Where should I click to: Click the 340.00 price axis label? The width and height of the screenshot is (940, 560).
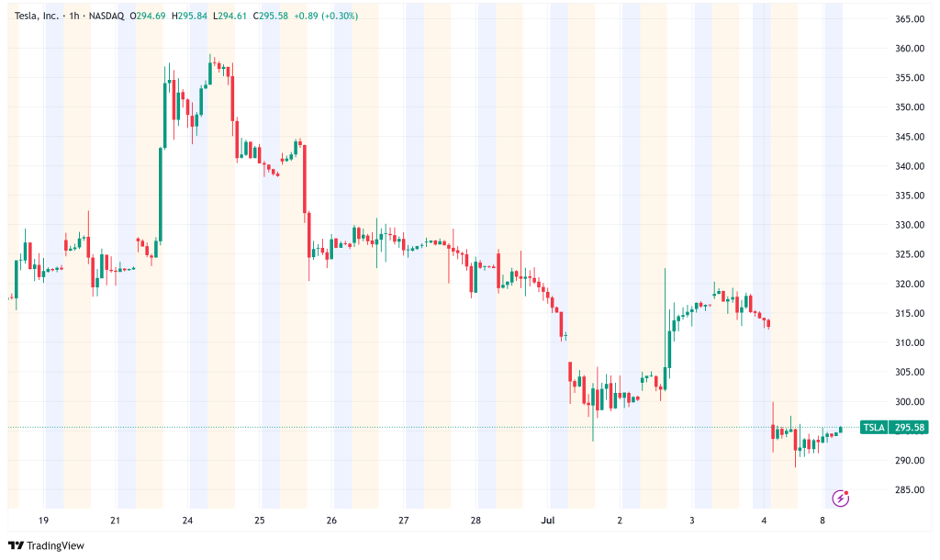pos(910,166)
